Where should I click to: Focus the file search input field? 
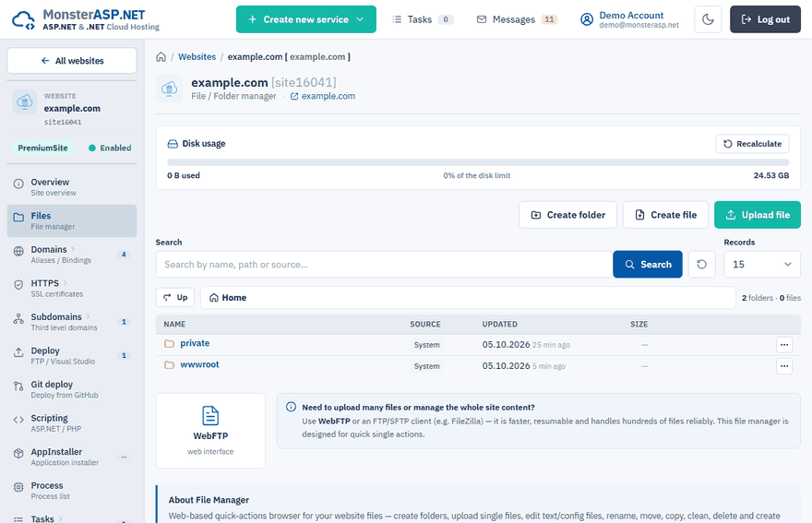(x=384, y=265)
